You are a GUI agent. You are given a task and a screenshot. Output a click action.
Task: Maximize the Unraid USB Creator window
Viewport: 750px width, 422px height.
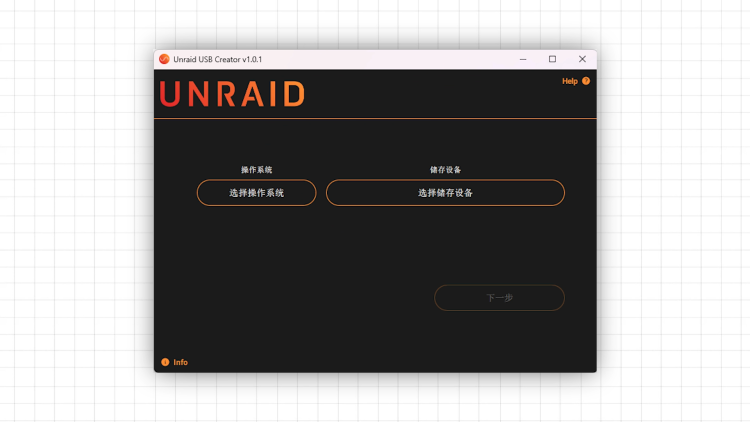point(552,59)
